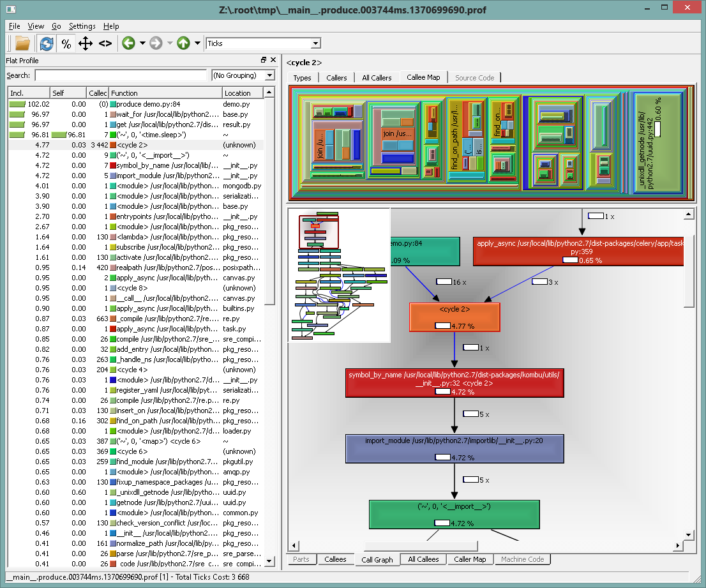Close the Flat Profile panel
706x588 pixels.
(x=273, y=60)
